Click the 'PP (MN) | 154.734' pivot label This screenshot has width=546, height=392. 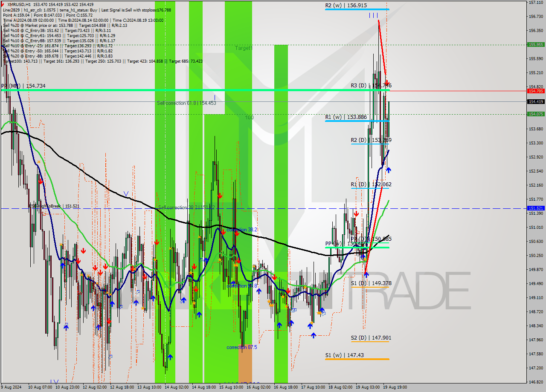(x=23, y=86)
